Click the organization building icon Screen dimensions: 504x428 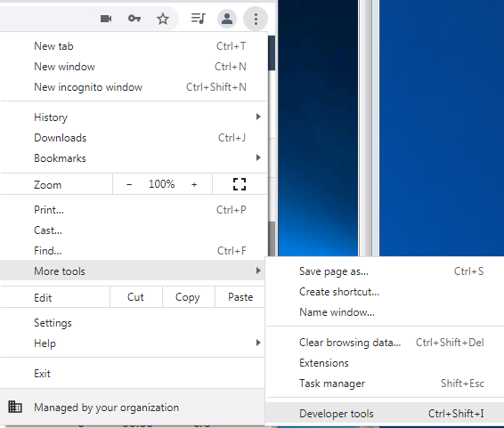[x=15, y=407]
